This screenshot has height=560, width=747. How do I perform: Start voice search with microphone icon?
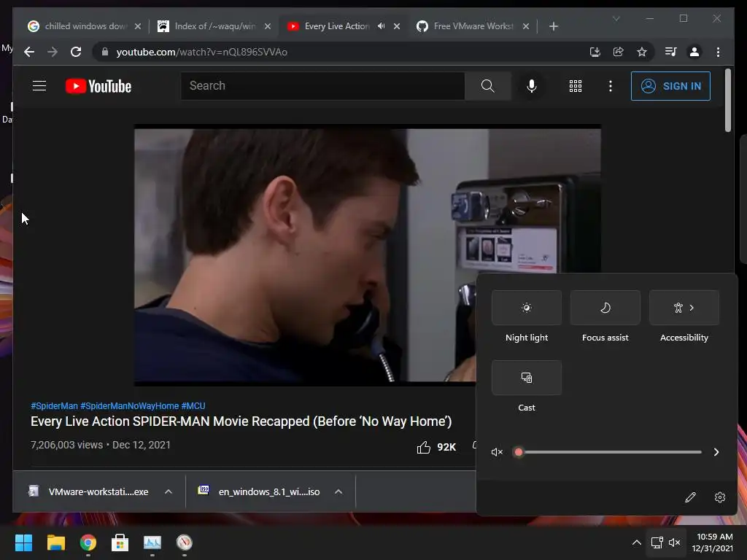(532, 86)
